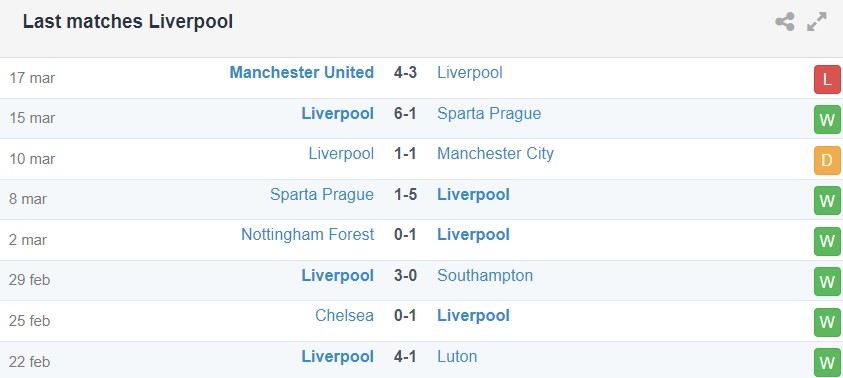Viewport: 843px width, 378px height.
Task: Open the Chelsea team link
Action: [x=344, y=316]
